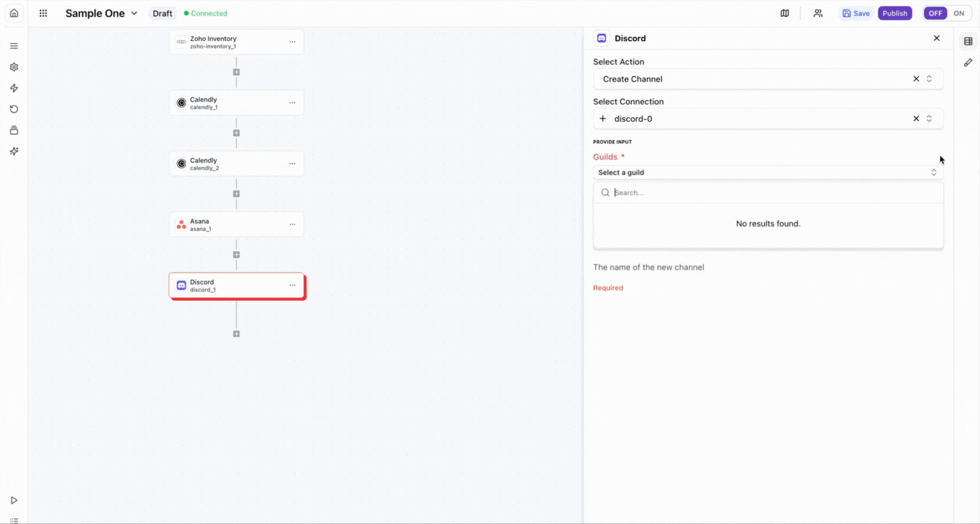
Task: Click the discord_1 node icon
Action: (181, 285)
